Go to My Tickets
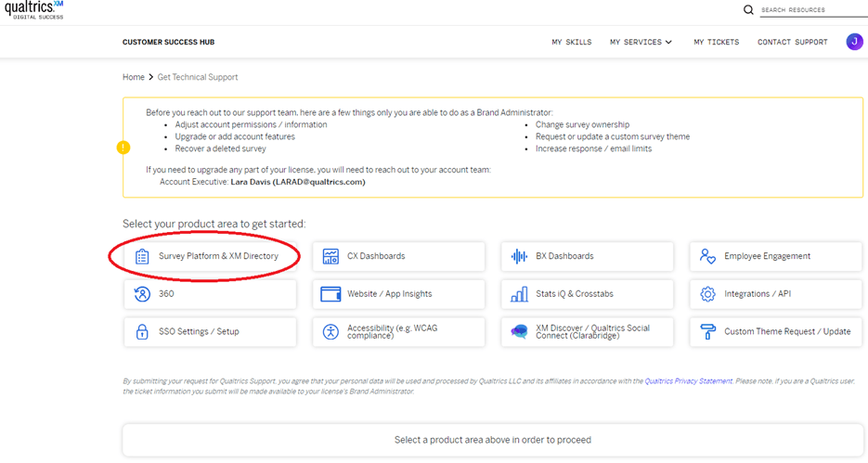Image resolution: width=868 pixels, height=463 pixels. [717, 42]
